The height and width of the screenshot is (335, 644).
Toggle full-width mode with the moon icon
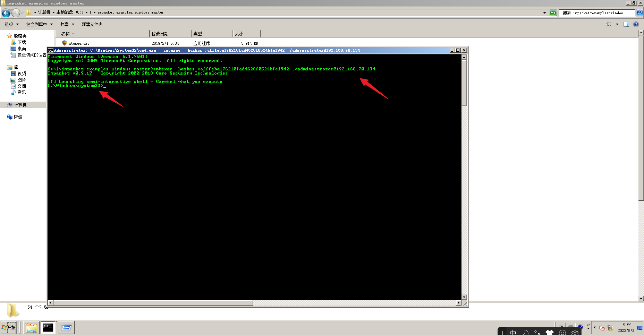pos(525,333)
